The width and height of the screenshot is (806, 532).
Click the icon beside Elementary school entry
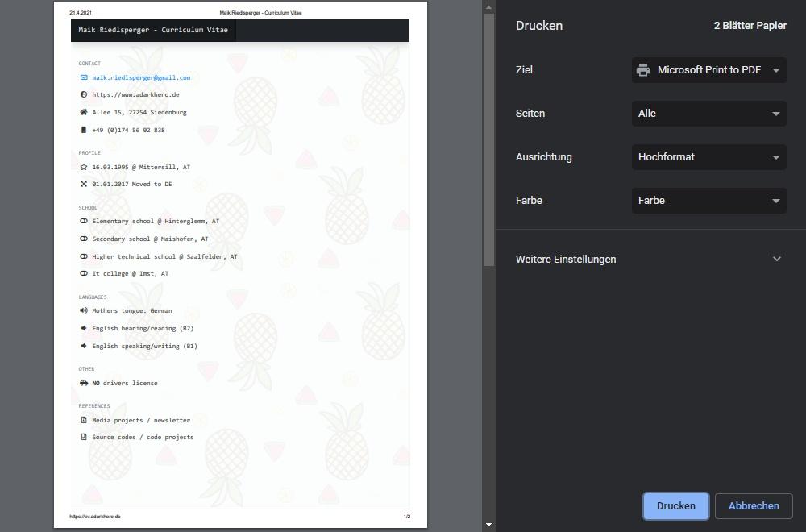(x=84, y=221)
